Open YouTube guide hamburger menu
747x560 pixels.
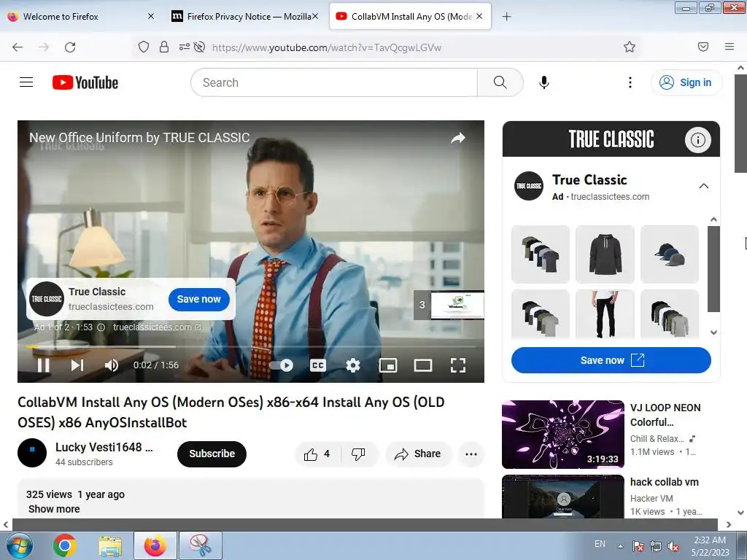26,82
